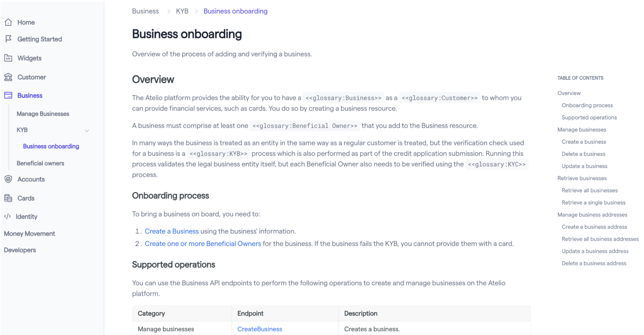Viewport: 644px width, 335px height.
Task: Click the Identity code brackets icon
Action: coord(8,216)
